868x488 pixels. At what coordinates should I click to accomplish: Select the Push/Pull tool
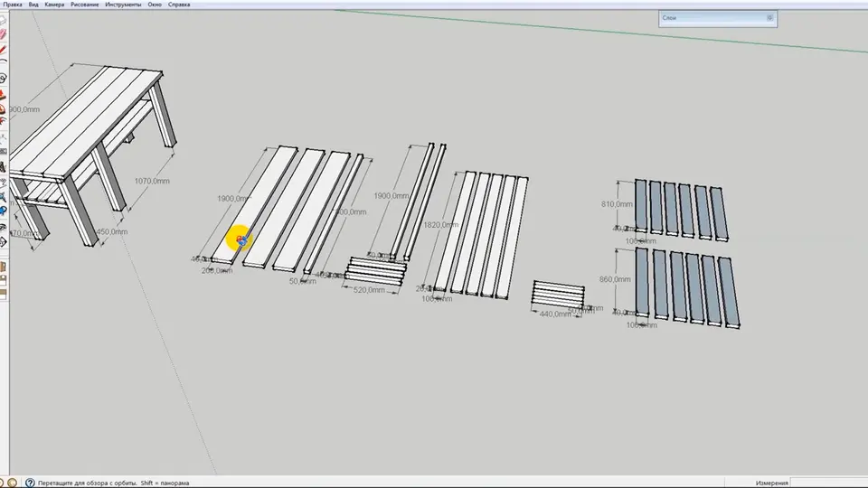pyautogui.click(x=3, y=96)
